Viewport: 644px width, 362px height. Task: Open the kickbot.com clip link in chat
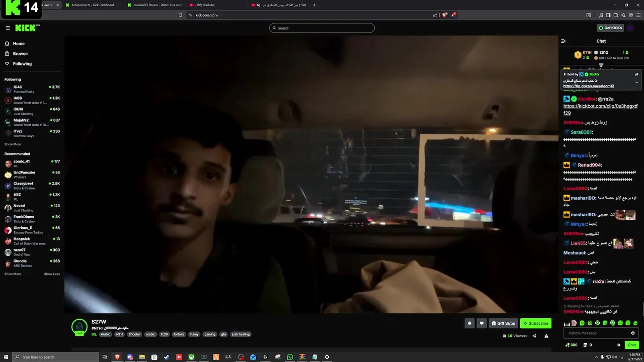point(600,110)
